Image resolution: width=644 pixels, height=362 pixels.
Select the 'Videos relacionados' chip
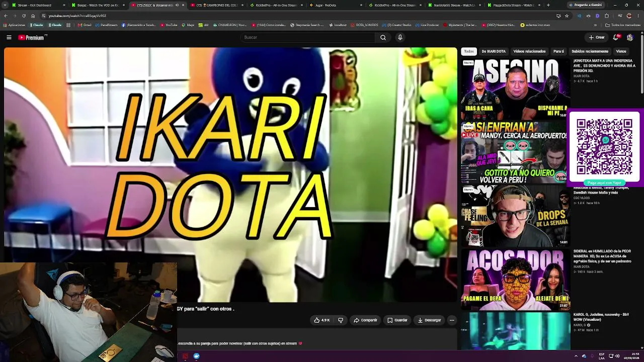[x=529, y=51]
